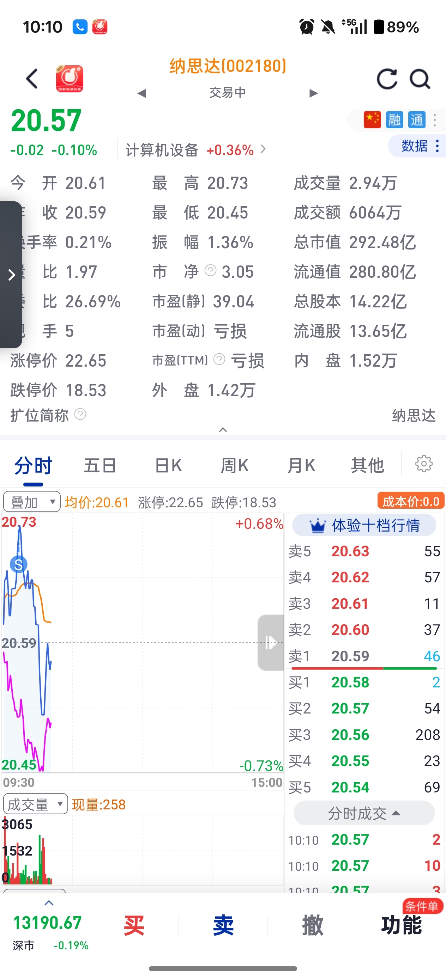Tap help icon next to 扩位简称
This screenshot has height=980, width=446.
click(80, 414)
